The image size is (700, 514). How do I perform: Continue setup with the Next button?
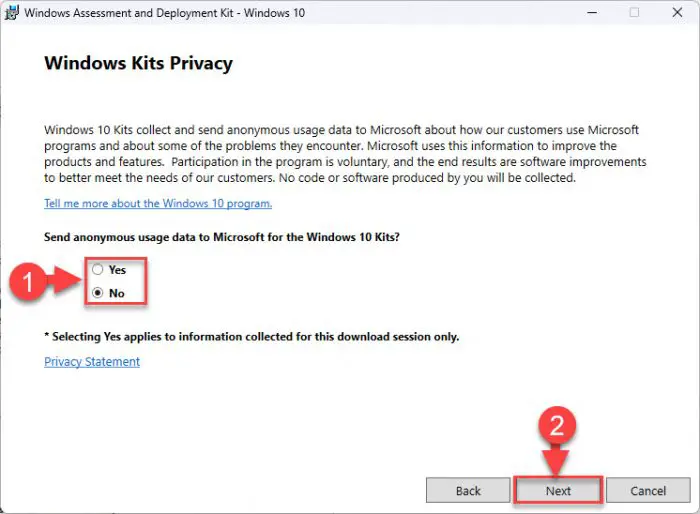[x=558, y=490]
